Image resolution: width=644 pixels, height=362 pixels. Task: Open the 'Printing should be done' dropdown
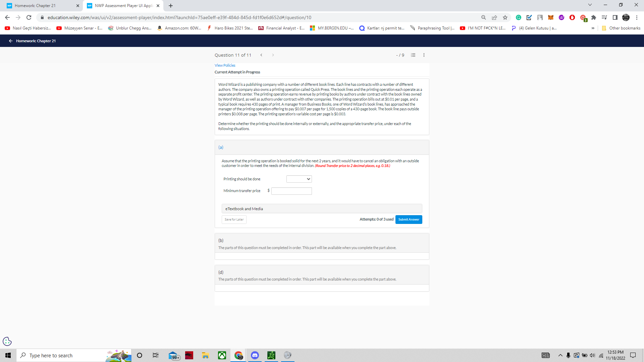299,179
